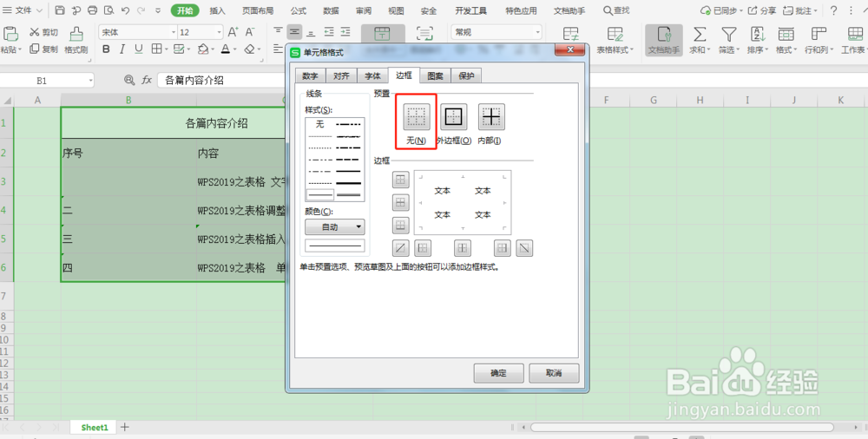The width and height of the screenshot is (868, 439).
Task: Switch to the Insert (插入) ribbon tab
Action: (218, 10)
